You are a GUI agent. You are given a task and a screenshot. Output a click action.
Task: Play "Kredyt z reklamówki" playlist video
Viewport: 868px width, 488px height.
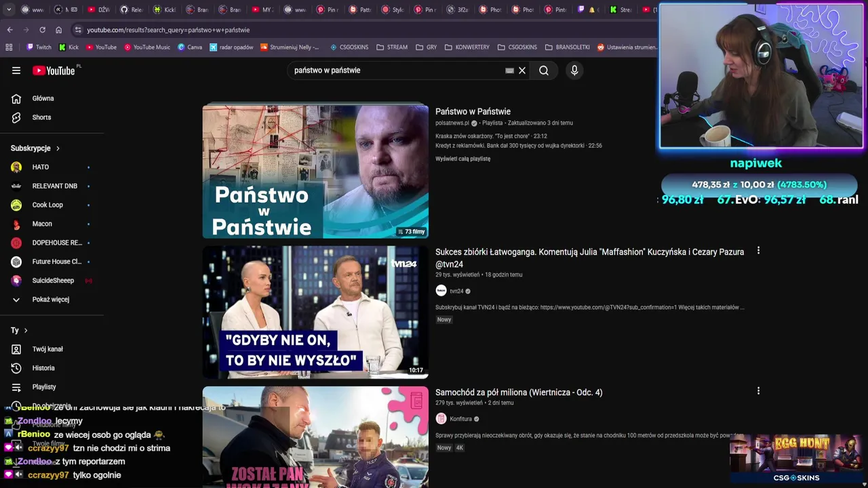coord(518,146)
